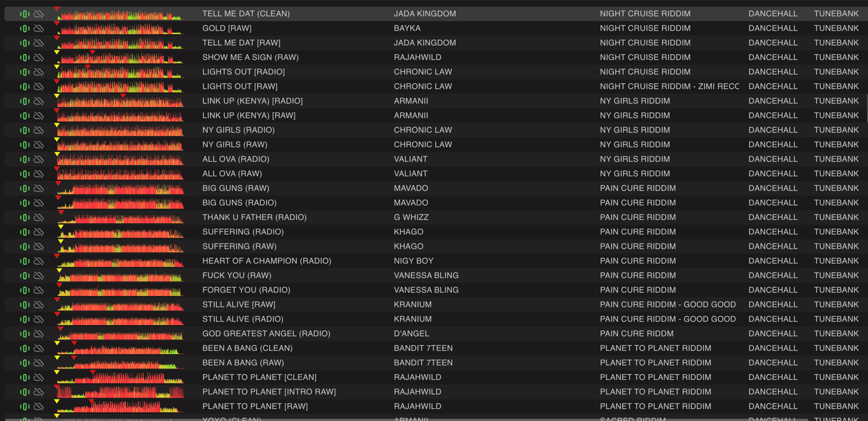
Task: Click the TUNEBANK label on the GOD GREATEST ANGEL row
Action: tap(836, 334)
